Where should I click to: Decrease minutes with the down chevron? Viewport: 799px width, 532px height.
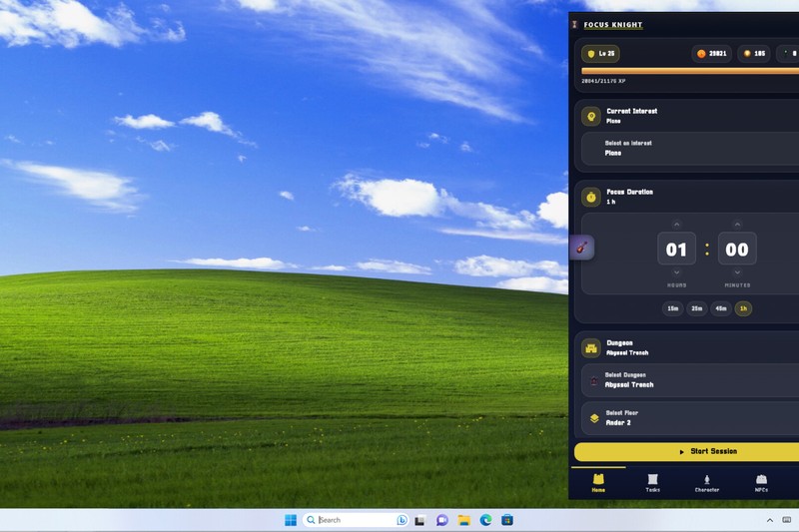coord(737,272)
